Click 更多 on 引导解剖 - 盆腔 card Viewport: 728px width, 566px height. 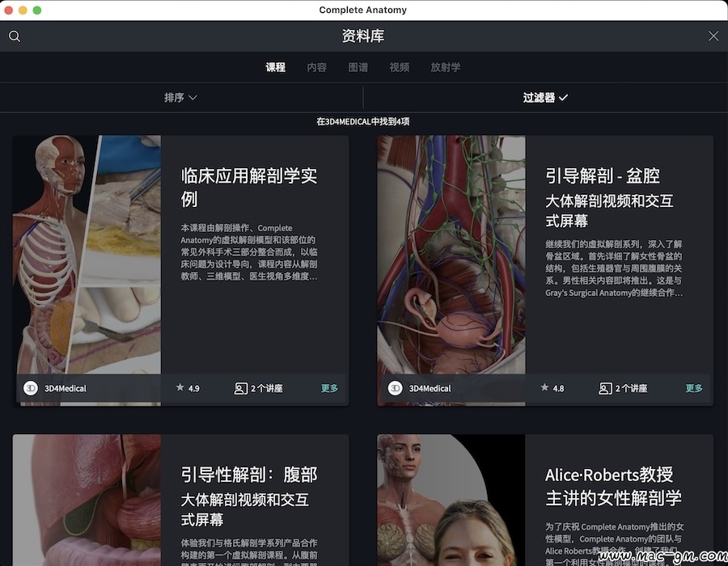pyautogui.click(x=694, y=388)
